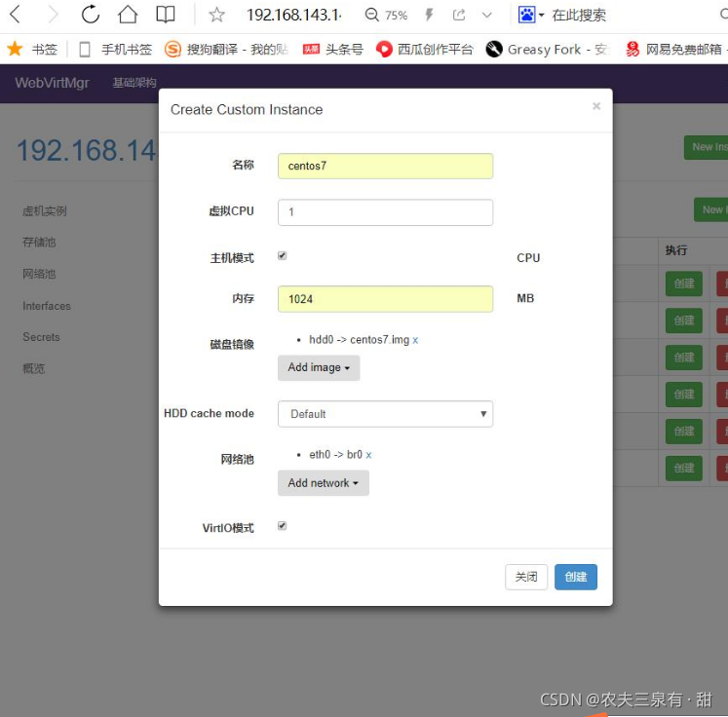Viewport: 728px width, 717px height.
Task: Close the Create Custom Instance dialog with ×
Action: tap(596, 106)
